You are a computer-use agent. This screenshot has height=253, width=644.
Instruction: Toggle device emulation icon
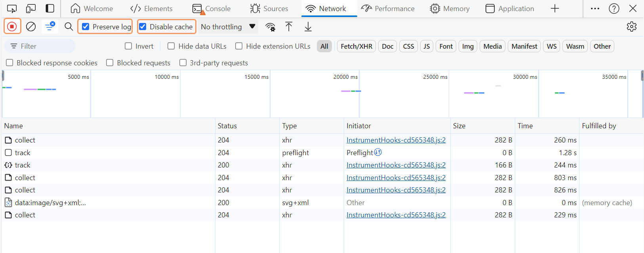(x=31, y=8)
